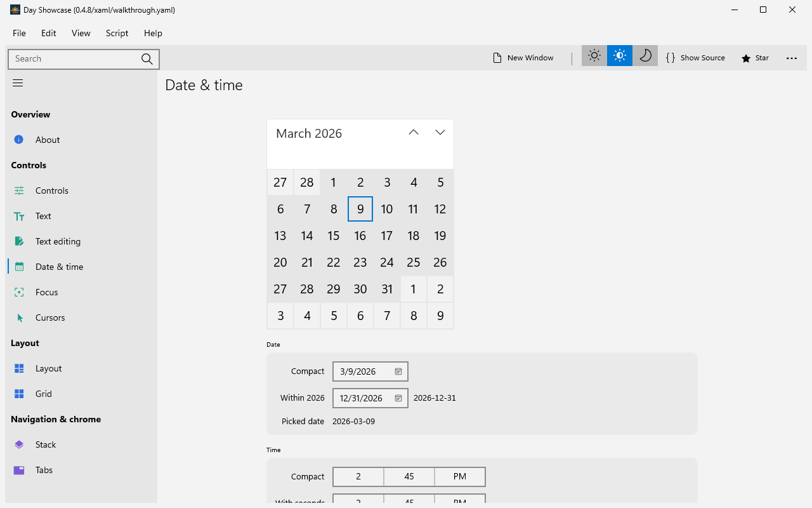Go to next month with down chevron
The image size is (812, 508).
[x=440, y=132]
